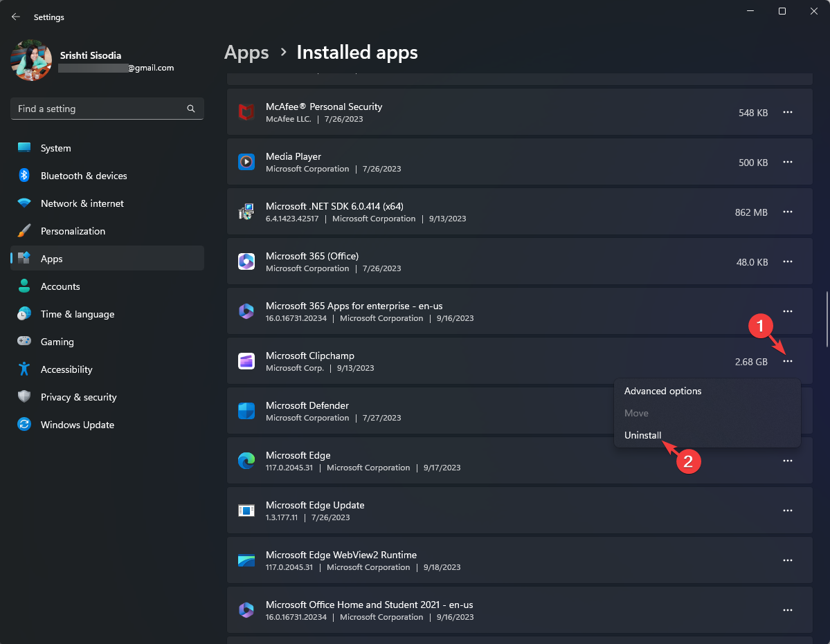The width and height of the screenshot is (830, 644).
Task: Click the Microsoft Clipchamp app icon
Action: pyautogui.click(x=246, y=361)
